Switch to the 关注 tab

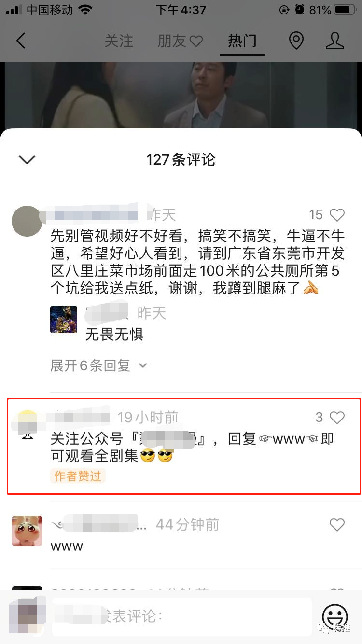119,41
